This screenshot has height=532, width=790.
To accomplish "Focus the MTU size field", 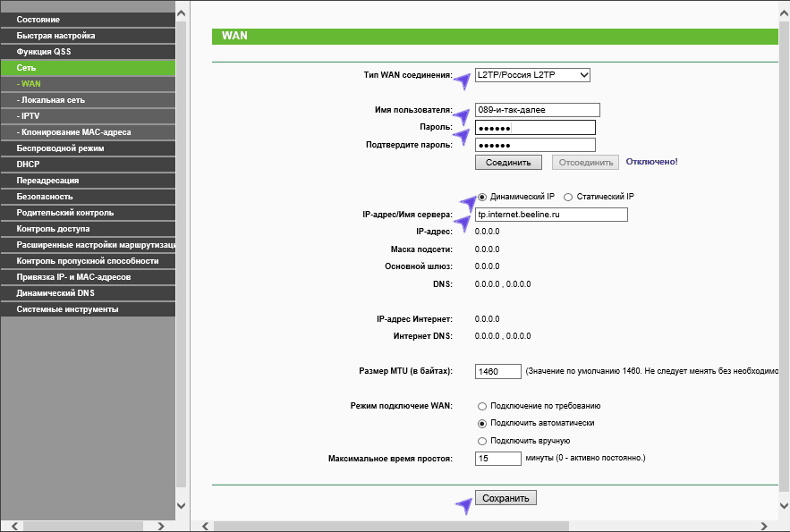I will 498,371.
